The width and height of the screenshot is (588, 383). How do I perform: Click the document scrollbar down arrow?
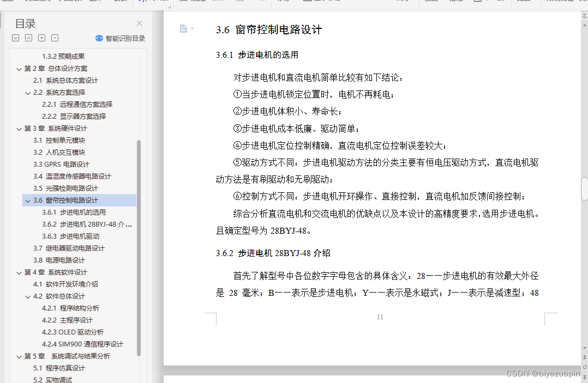(584, 348)
